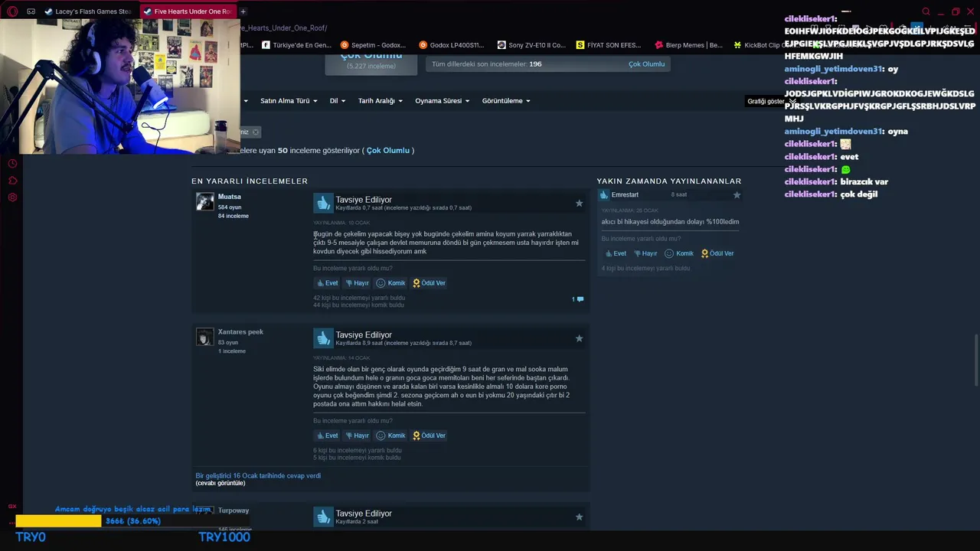Mark Xantares peek's review as Komik
Image resolution: width=980 pixels, height=551 pixels.
click(390, 435)
